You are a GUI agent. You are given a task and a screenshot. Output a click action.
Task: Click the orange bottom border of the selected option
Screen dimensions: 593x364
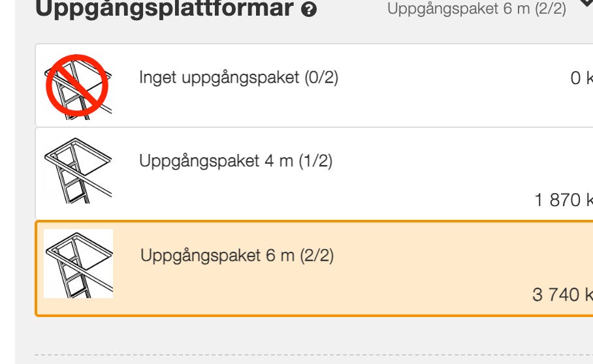pyautogui.click(x=313, y=315)
